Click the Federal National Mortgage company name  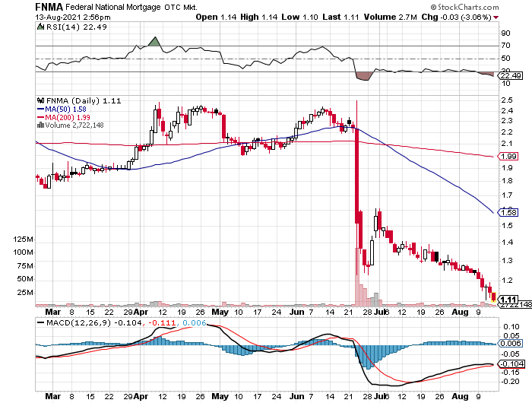pyautogui.click(x=112, y=7)
